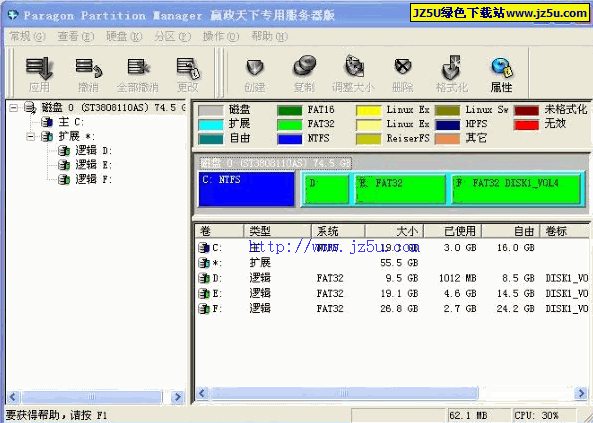Click the 应用 (Apply) toolbar icon

click(x=39, y=67)
